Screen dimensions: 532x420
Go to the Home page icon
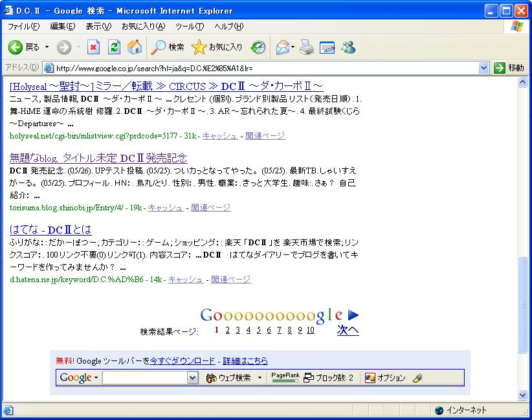pyautogui.click(x=135, y=47)
